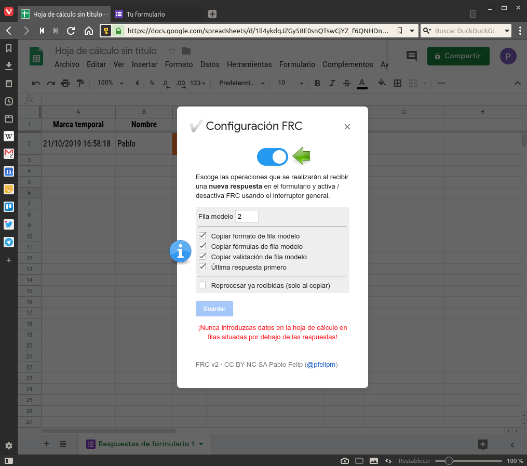The image size is (527, 466).
Task: Open Vivaldi settings gear icon
Action: [9, 446]
